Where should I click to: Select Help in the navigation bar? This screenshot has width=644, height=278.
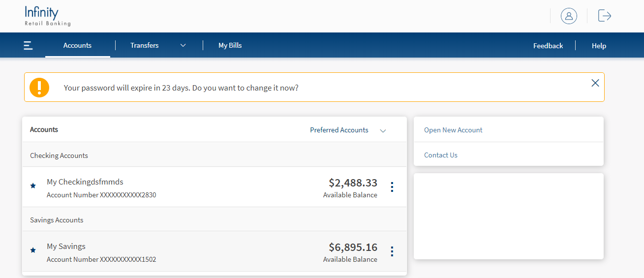[x=598, y=46]
